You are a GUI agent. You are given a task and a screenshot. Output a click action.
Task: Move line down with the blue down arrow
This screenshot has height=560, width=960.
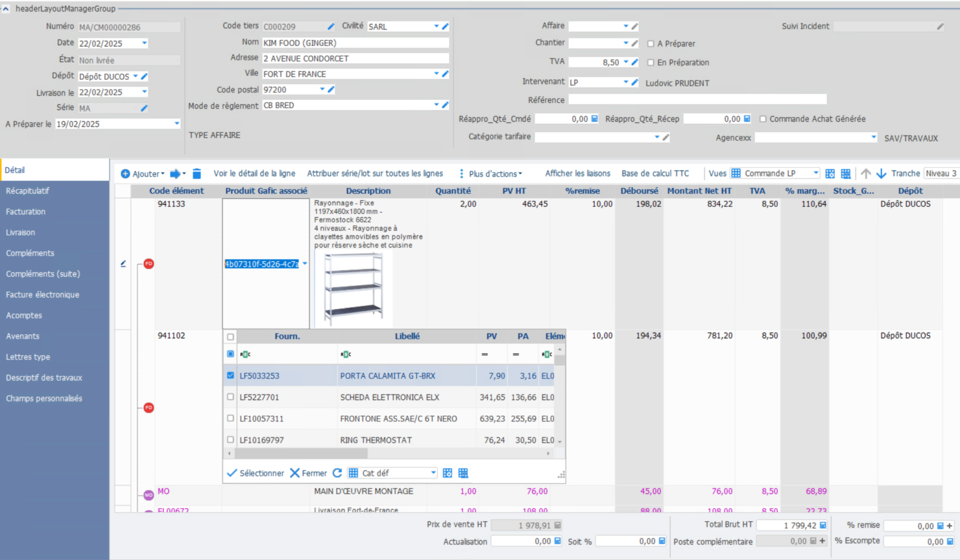tap(881, 174)
